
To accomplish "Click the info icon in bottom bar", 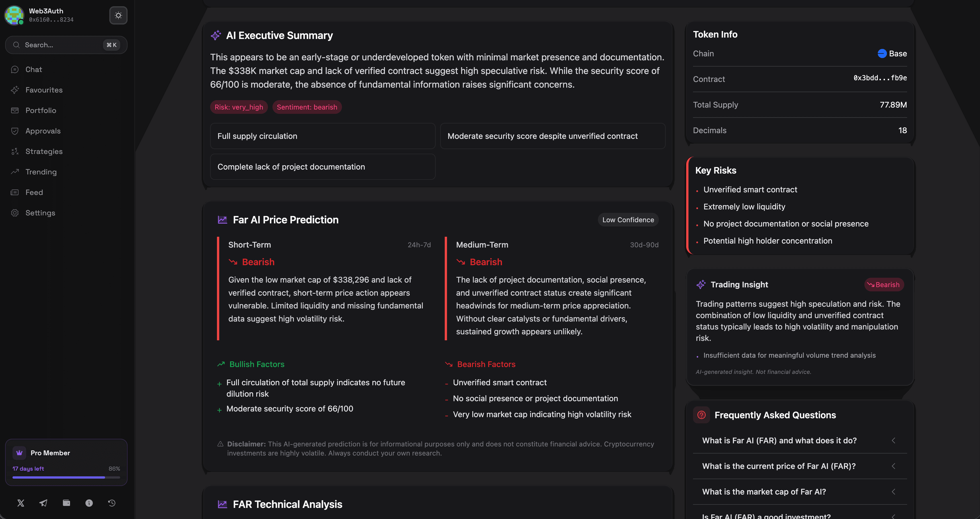I will coord(89,503).
